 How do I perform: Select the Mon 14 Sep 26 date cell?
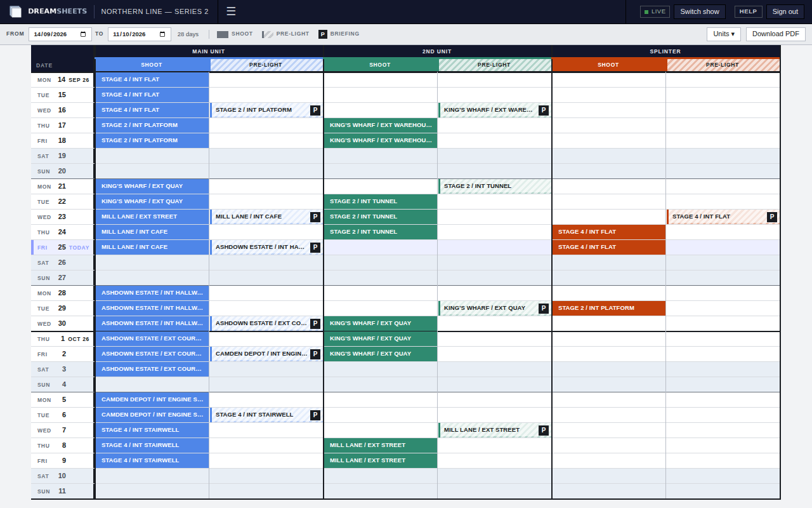click(63, 80)
